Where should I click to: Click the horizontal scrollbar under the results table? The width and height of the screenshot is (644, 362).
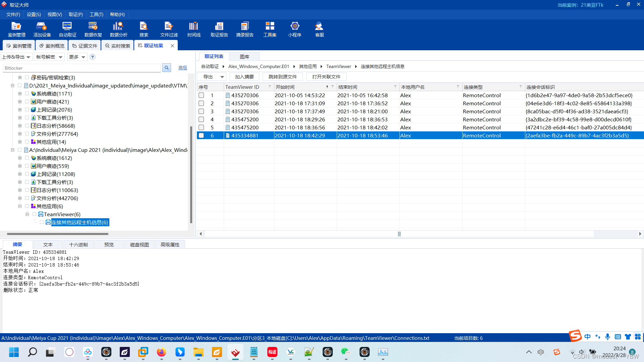[x=398, y=234]
